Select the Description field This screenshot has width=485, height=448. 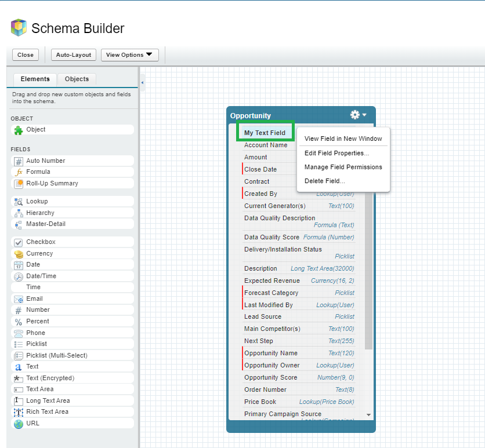299,268
